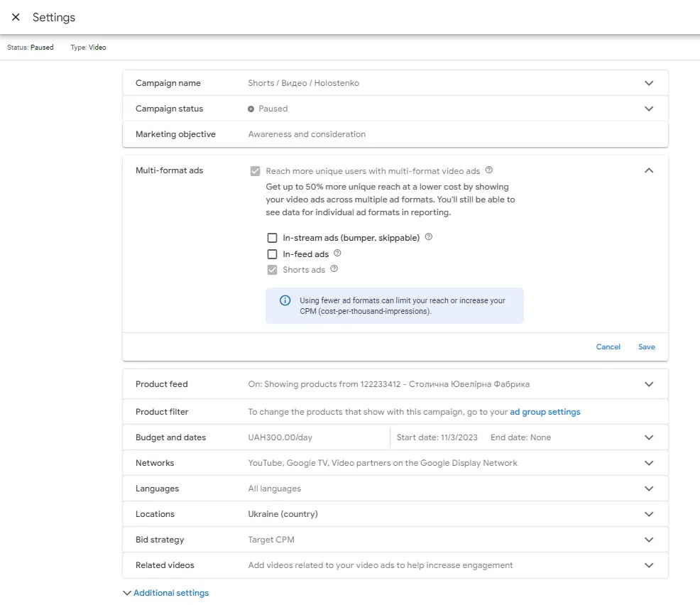Toggle multi-format video ads checkbox
The image size is (700, 605).
point(255,171)
